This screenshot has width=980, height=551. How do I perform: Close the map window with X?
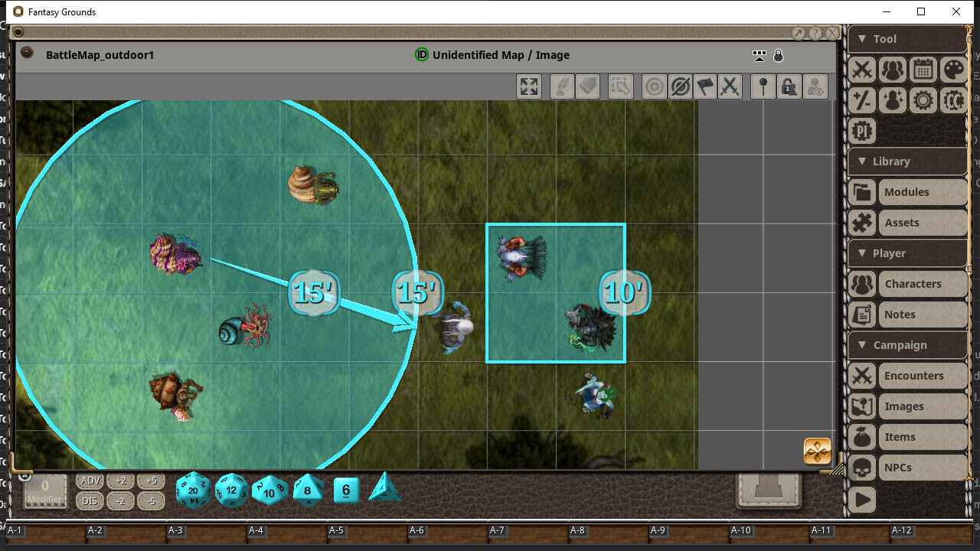pos(832,33)
